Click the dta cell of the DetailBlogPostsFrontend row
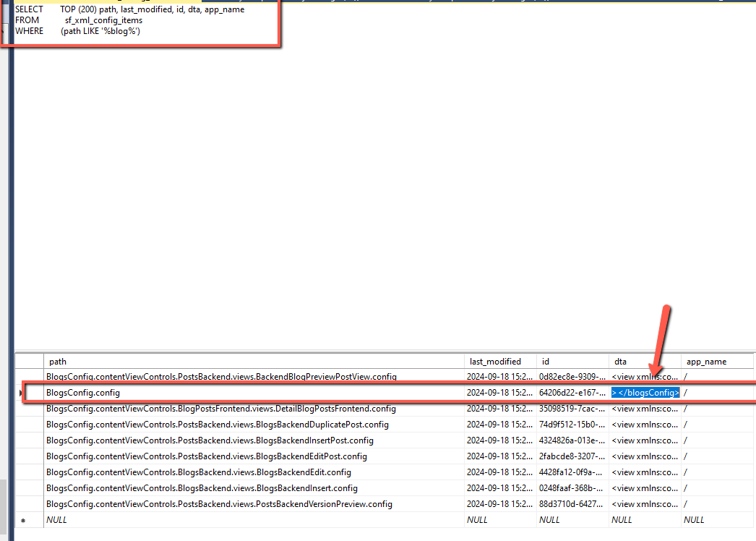 coord(645,409)
